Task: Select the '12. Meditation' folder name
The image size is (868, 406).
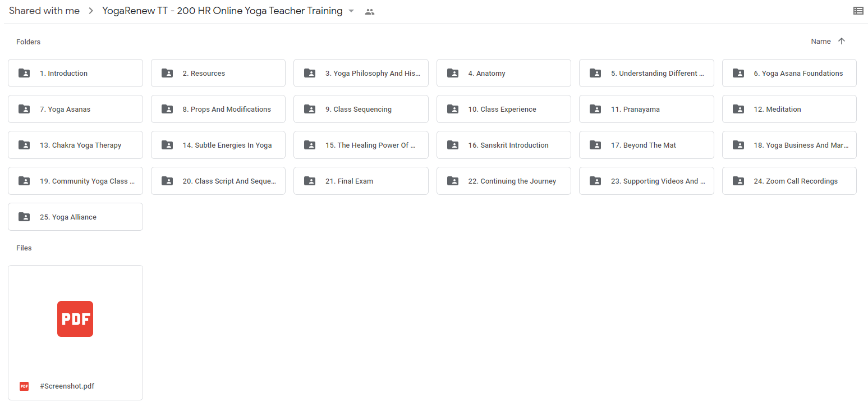Action: [x=777, y=110]
